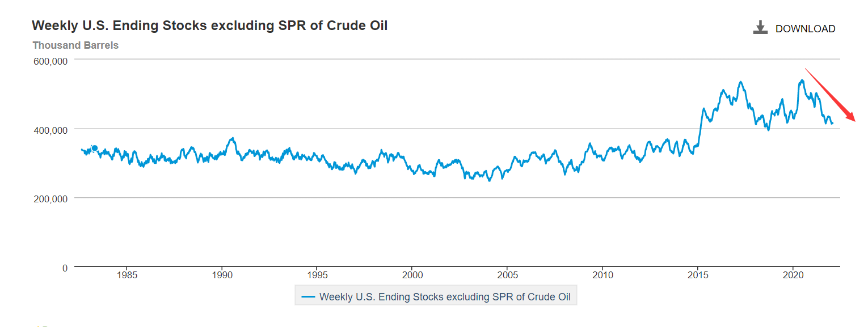Screen dimensions: 868x327
Task: Click the red arrow annotation's arrowhead
Action: pos(851,117)
